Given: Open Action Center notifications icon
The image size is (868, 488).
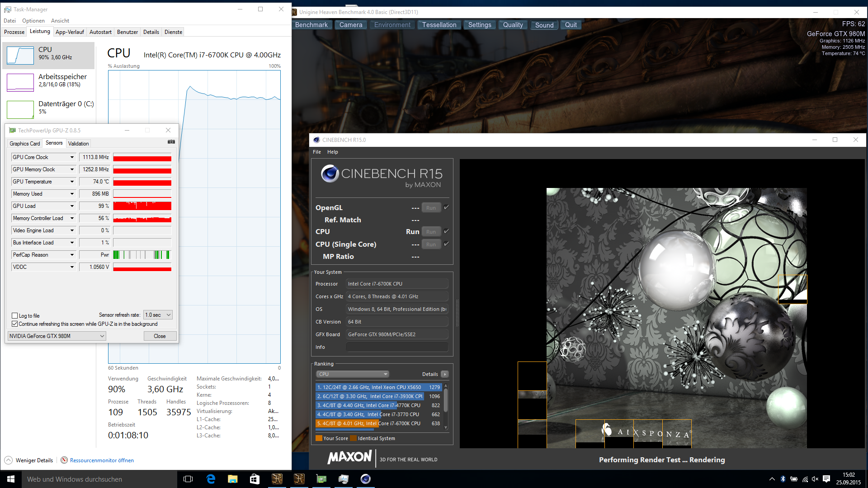Looking at the screenshot, I should [x=826, y=479].
